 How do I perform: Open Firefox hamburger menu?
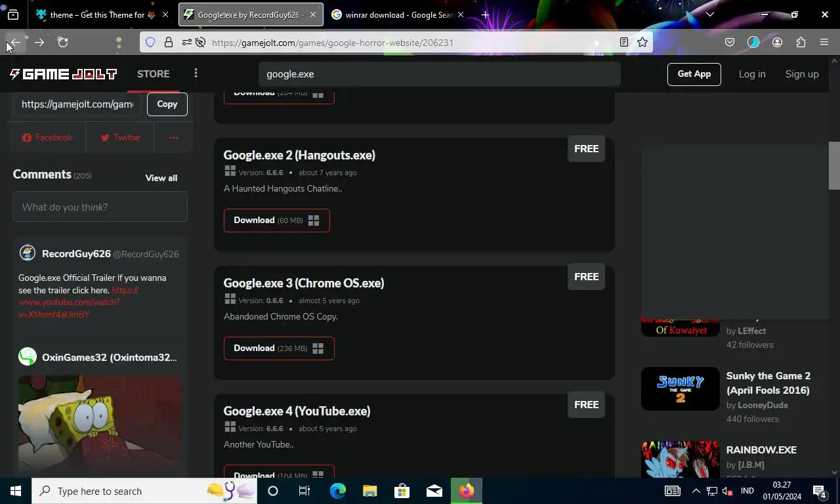[x=824, y=42]
